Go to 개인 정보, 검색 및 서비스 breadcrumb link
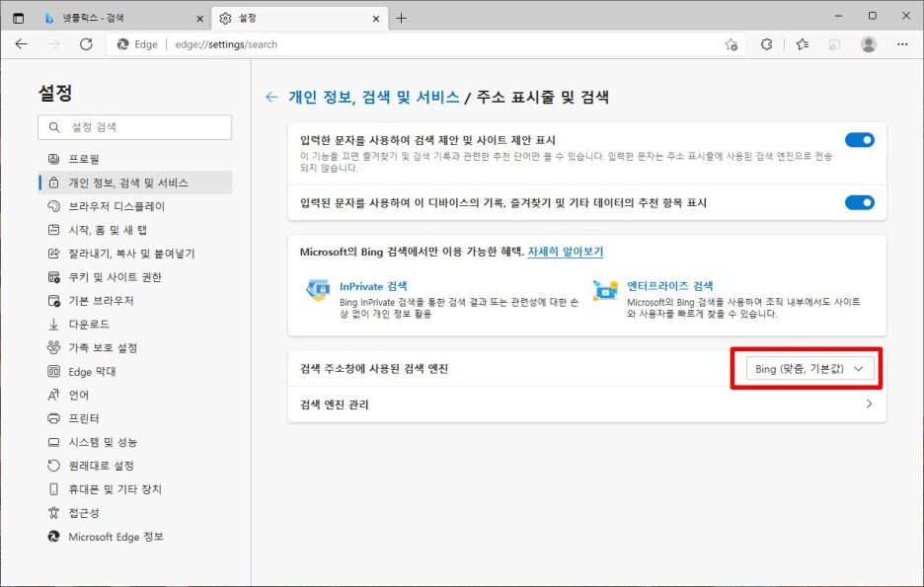 tap(373, 97)
